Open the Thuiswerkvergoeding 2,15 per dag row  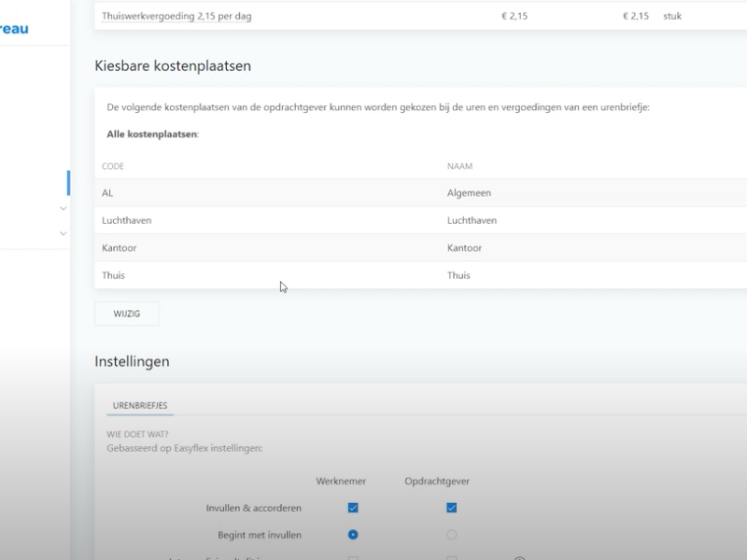280,16
